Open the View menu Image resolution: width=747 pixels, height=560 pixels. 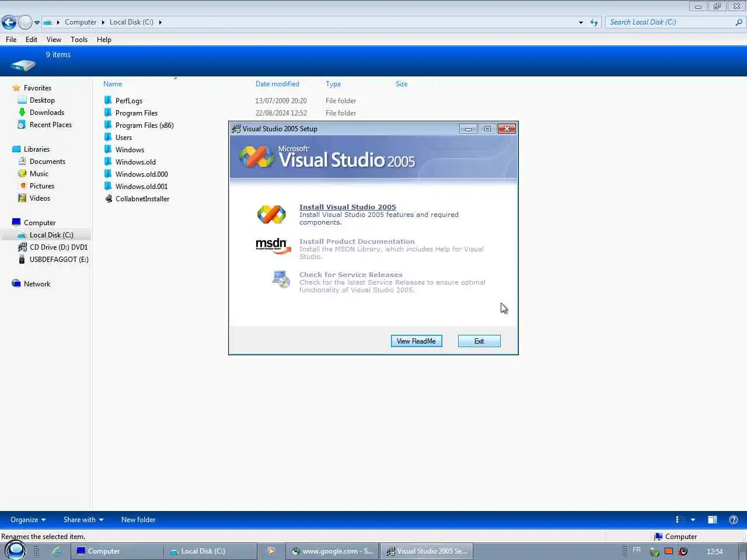[54, 40]
